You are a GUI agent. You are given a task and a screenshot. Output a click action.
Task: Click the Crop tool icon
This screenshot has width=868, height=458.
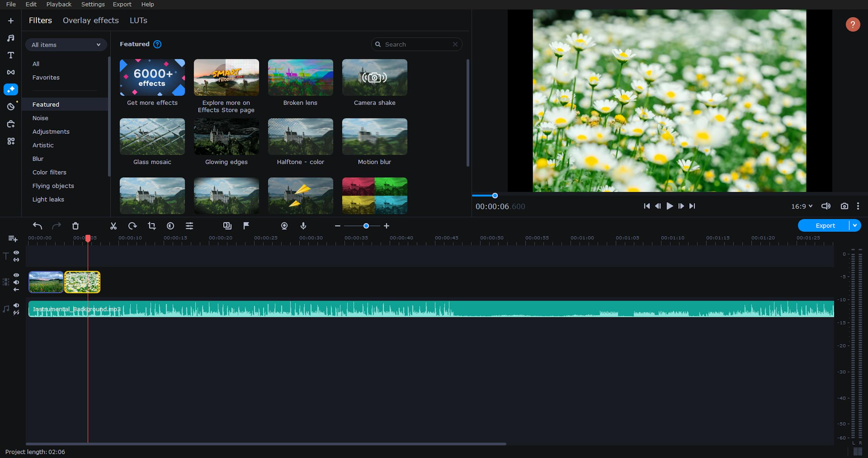pyautogui.click(x=151, y=226)
